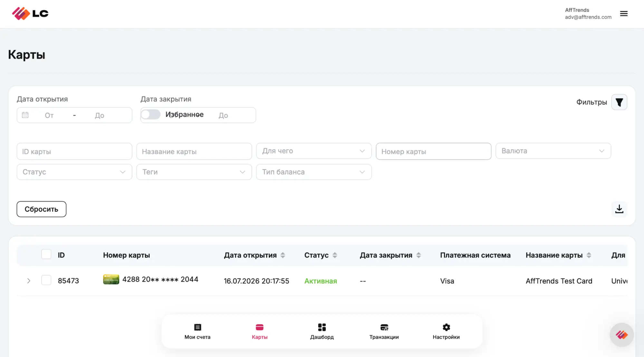Select the checkbox for card 85473
The width and height of the screenshot is (644, 357).
[x=46, y=280]
